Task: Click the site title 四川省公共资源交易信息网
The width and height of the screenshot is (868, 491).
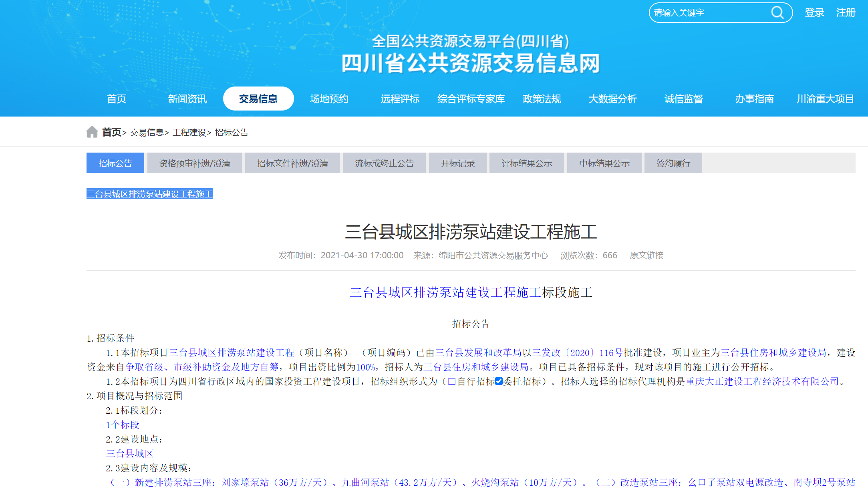Action: (471, 63)
